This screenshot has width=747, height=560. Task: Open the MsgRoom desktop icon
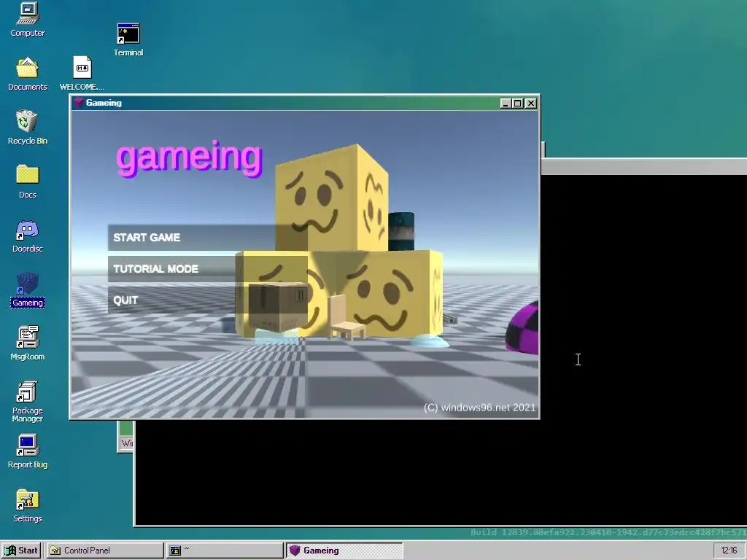tap(27, 343)
